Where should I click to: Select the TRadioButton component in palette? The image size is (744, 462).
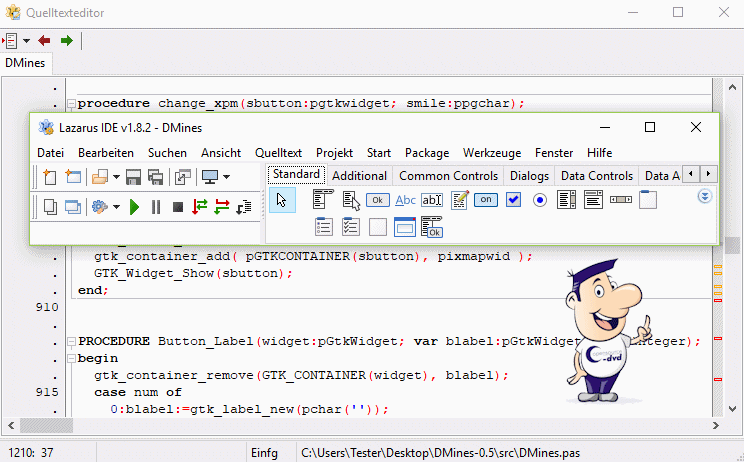540,200
